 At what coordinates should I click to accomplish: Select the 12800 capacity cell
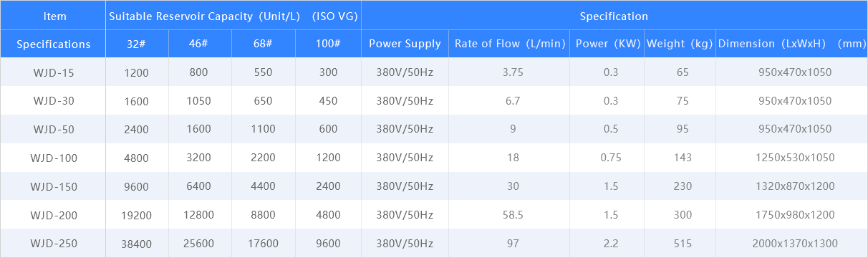tap(199, 215)
